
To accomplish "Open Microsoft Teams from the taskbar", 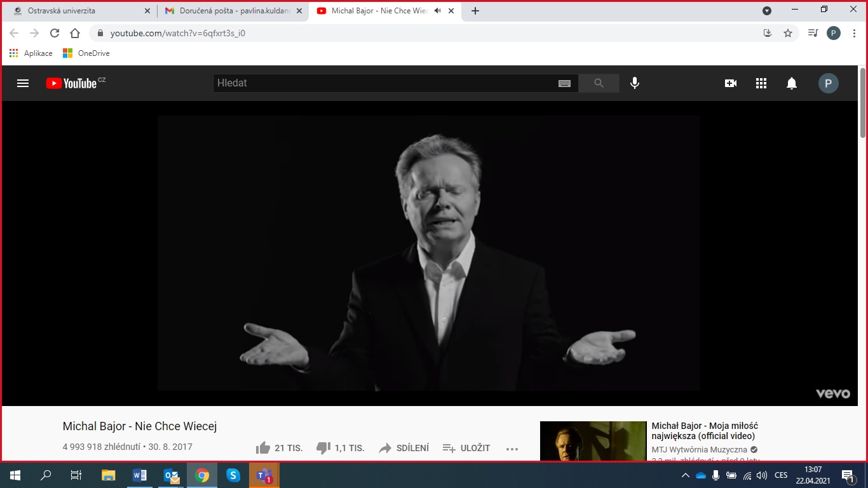I will pos(264,475).
